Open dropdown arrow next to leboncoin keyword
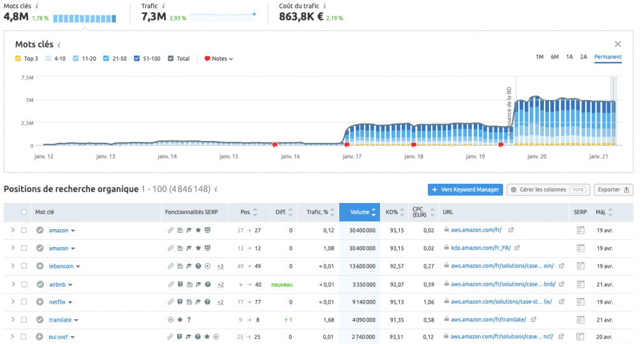644x344 pixels. (78, 267)
